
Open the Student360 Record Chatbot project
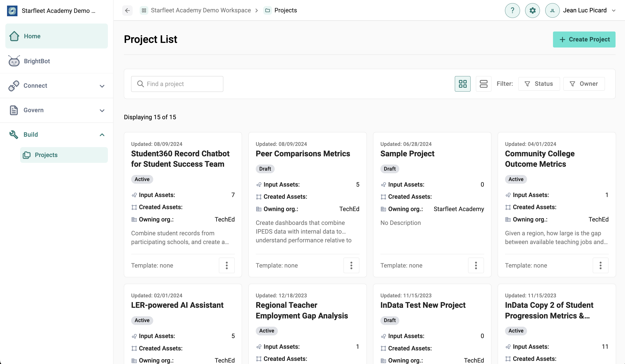(180, 159)
